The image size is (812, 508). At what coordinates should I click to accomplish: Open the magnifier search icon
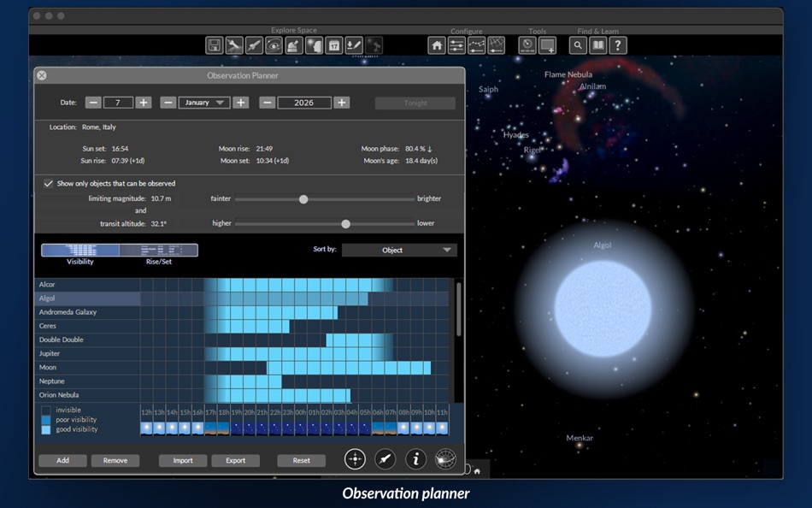click(x=578, y=45)
